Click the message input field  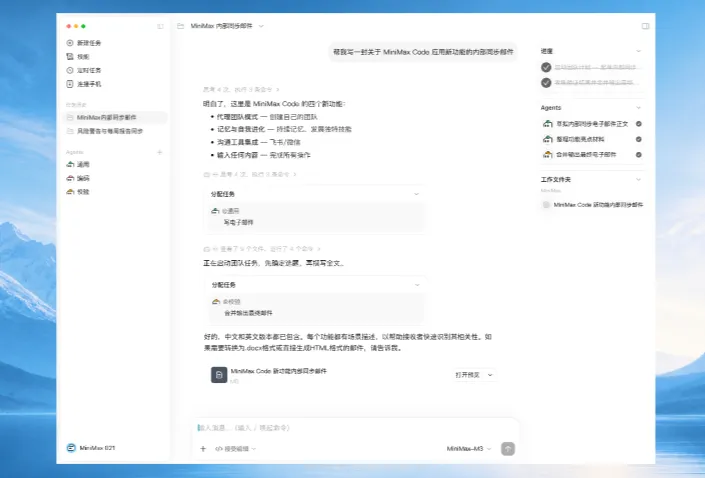(x=355, y=428)
